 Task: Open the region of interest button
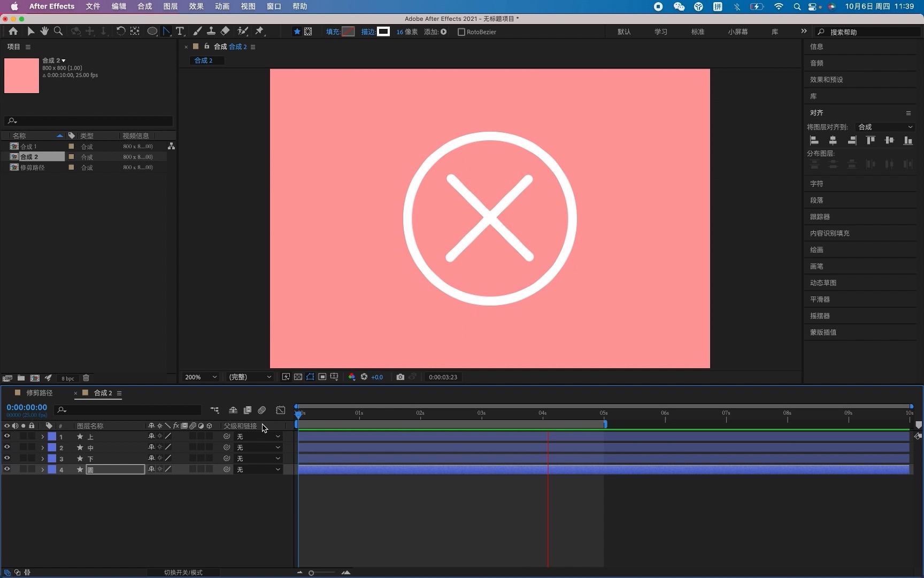[322, 377]
